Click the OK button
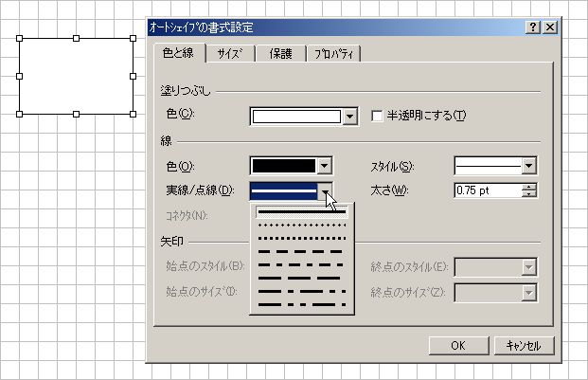Viewport: 588px width, 380px height. click(458, 346)
